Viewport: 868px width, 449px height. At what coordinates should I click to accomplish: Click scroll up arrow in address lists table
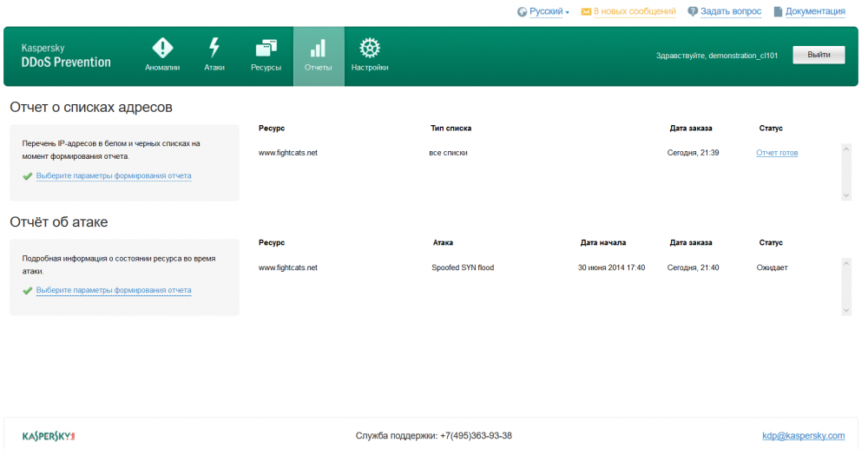click(x=845, y=149)
